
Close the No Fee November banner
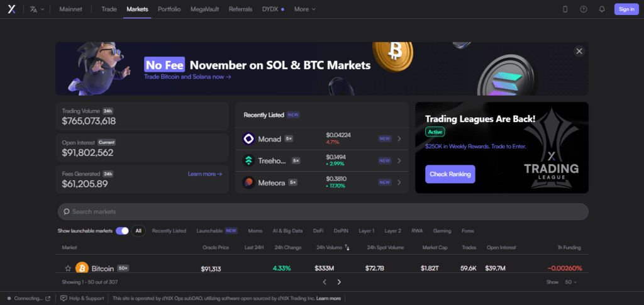pos(579,51)
